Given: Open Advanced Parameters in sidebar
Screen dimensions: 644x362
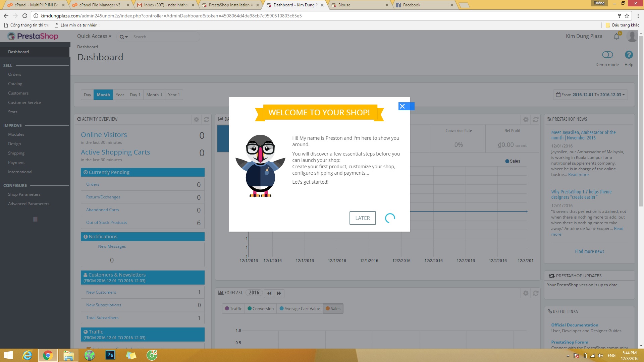Looking at the screenshot, I should pos(29,204).
